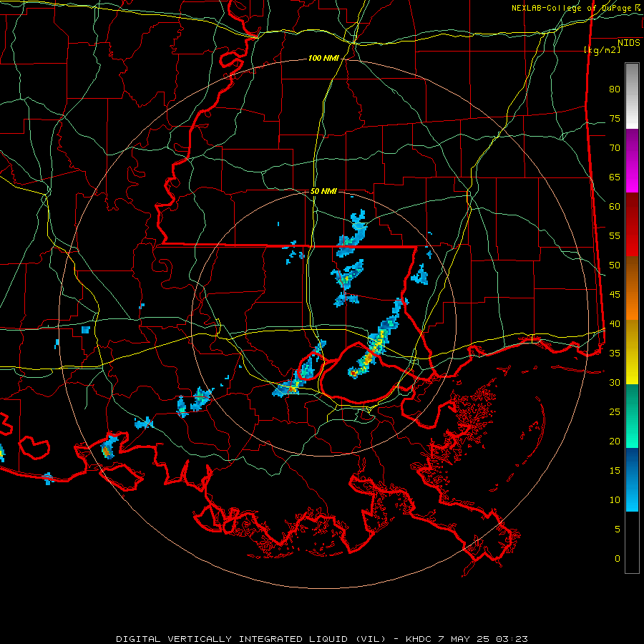Click the 15 value on the color scale
This screenshot has height=644, width=644.
tap(615, 471)
